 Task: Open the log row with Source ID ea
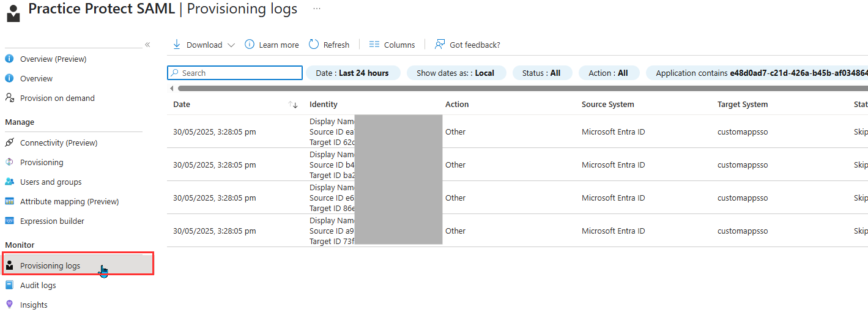pos(517,132)
